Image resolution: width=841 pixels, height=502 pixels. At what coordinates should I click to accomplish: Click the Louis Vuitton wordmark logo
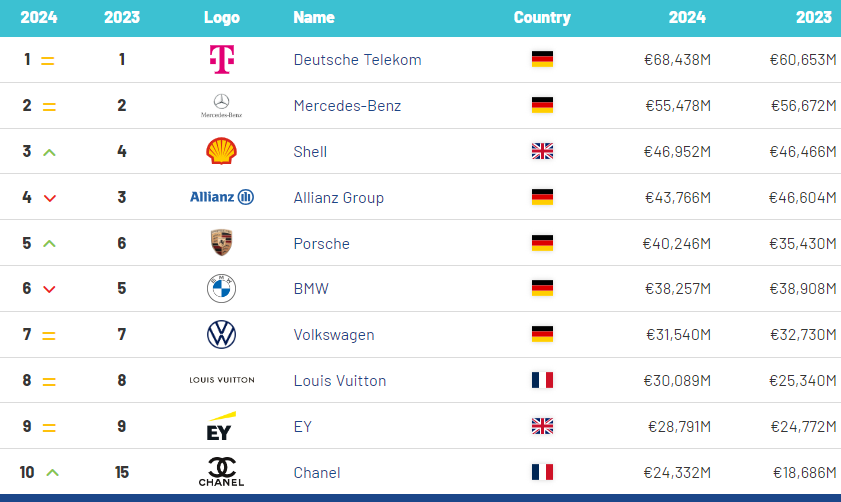click(221, 380)
